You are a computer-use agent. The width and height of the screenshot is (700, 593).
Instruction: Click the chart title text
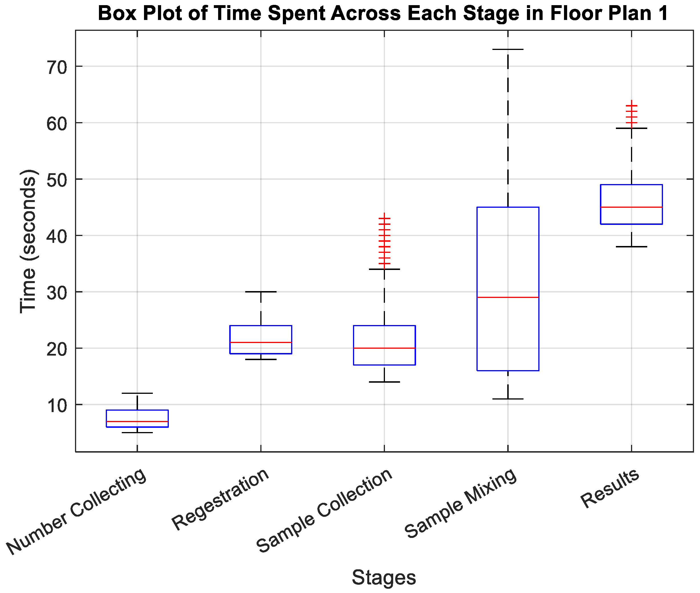[x=383, y=13]
